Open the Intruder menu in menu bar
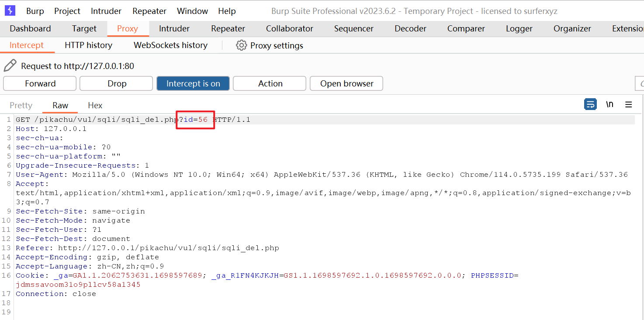The height and width of the screenshot is (320, 644). [x=107, y=11]
